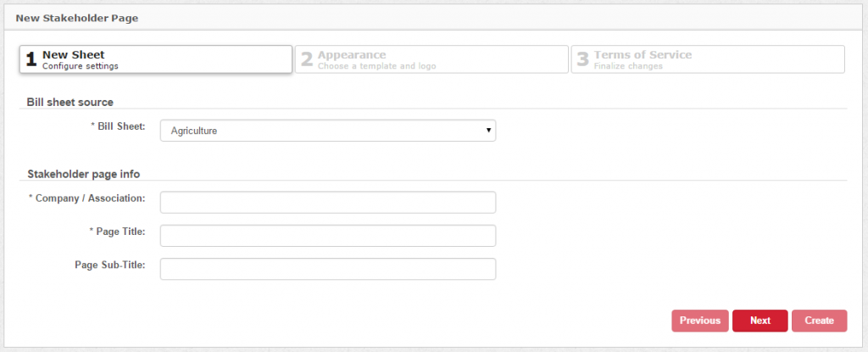Select the New Sheet step tab
The height and width of the screenshot is (352, 868).
[156, 59]
